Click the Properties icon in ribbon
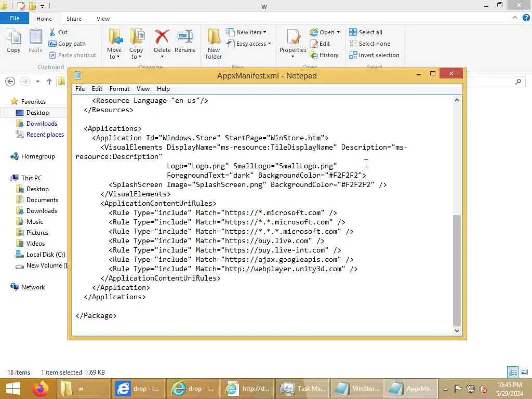The height and width of the screenshot is (399, 532). (x=293, y=37)
